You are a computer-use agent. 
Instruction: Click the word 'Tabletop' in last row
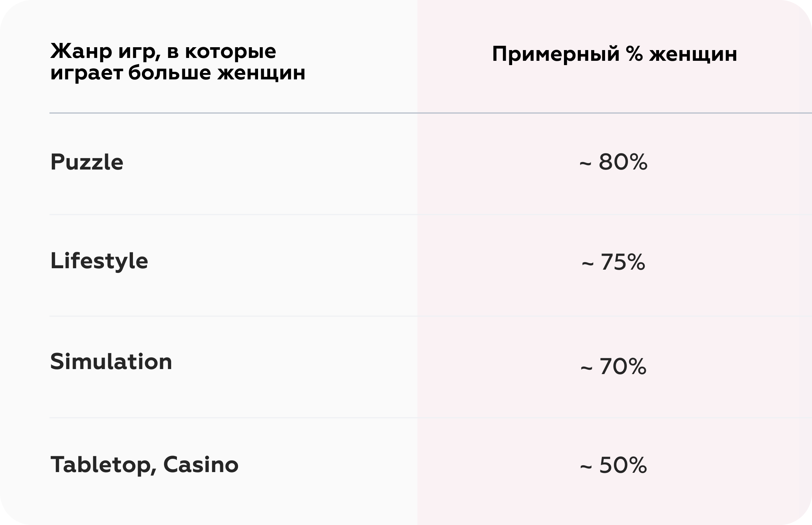click(x=101, y=465)
